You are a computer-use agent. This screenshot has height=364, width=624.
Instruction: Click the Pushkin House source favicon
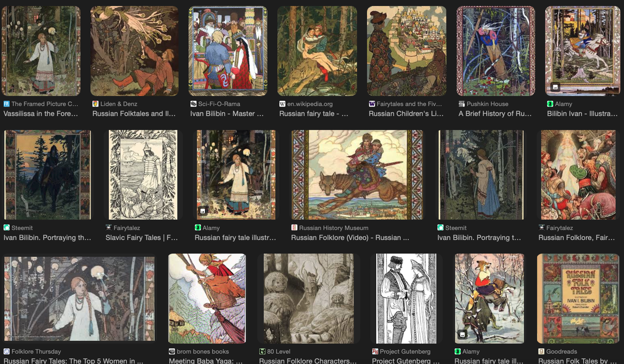click(462, 104)
